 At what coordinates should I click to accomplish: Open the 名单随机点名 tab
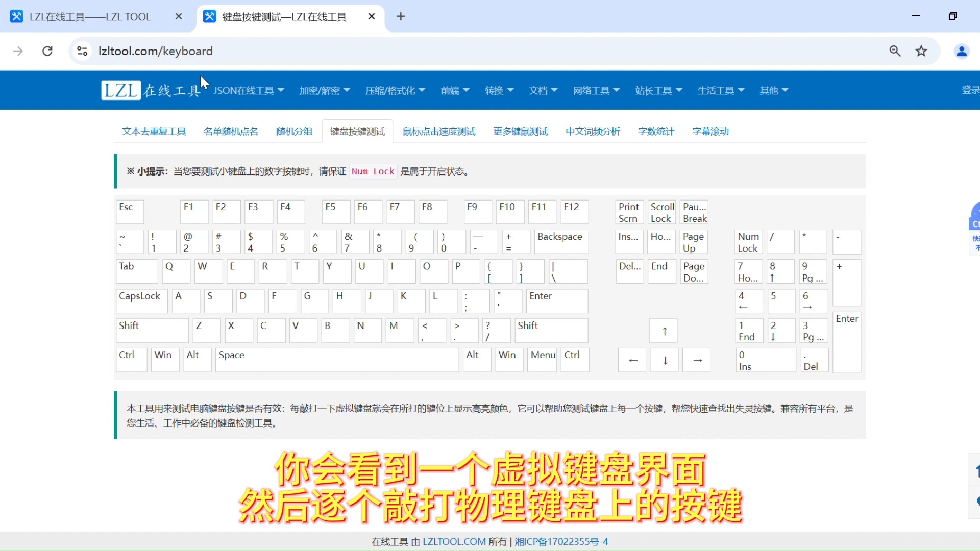click(231, 131)
